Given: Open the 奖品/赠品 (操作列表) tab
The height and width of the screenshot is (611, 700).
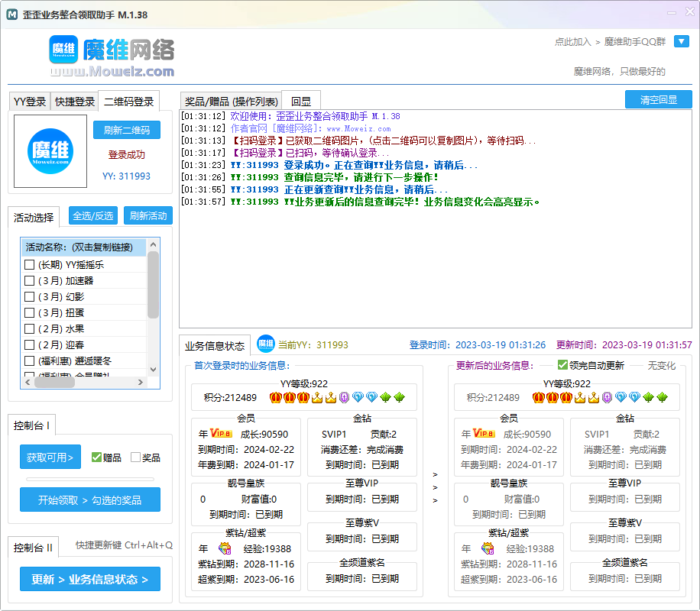Looking at the screenshot, I should tap(232, 102).
